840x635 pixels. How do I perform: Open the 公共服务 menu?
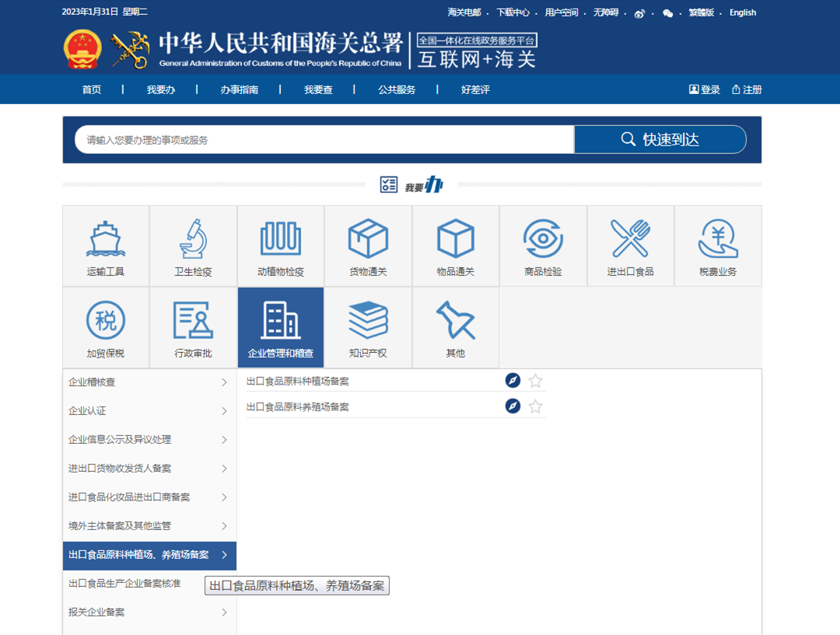click(398, 89)
